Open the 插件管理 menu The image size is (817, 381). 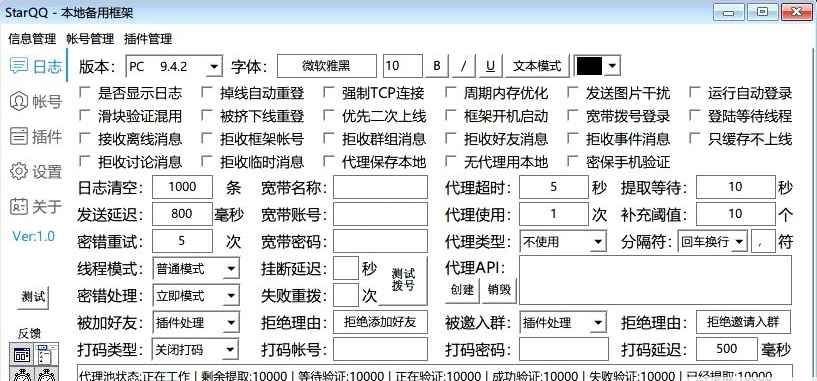(x=148, y=39)
